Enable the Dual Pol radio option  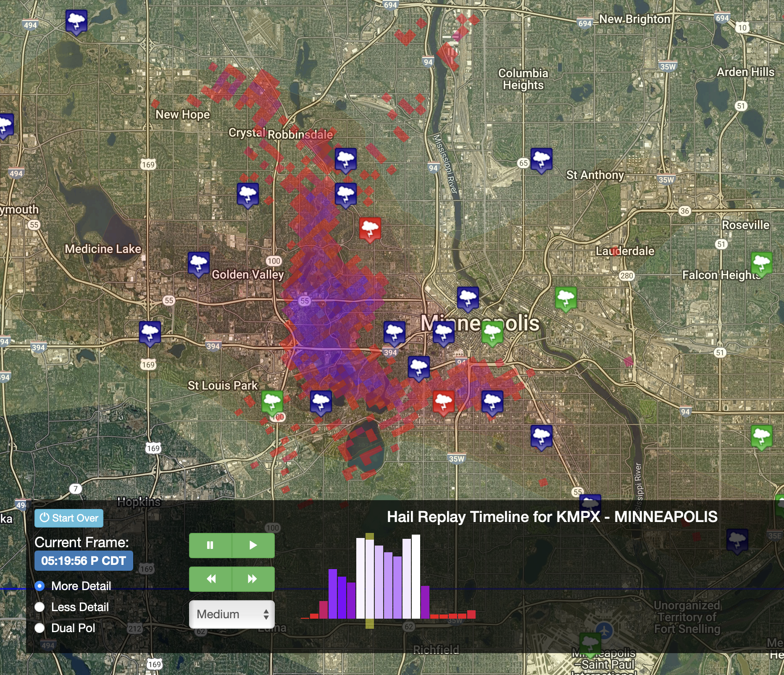(x=40, y=628)
